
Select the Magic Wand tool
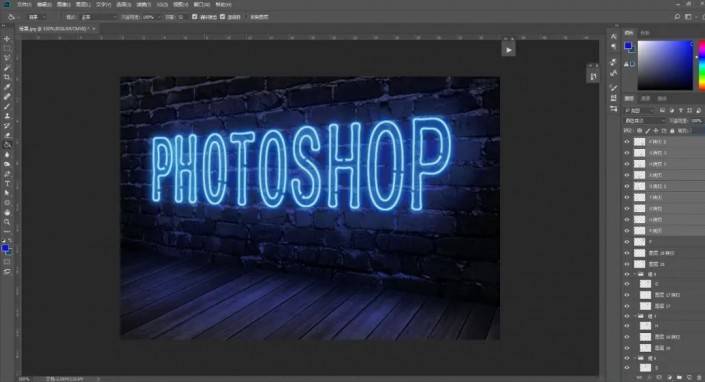coord(7,67)
